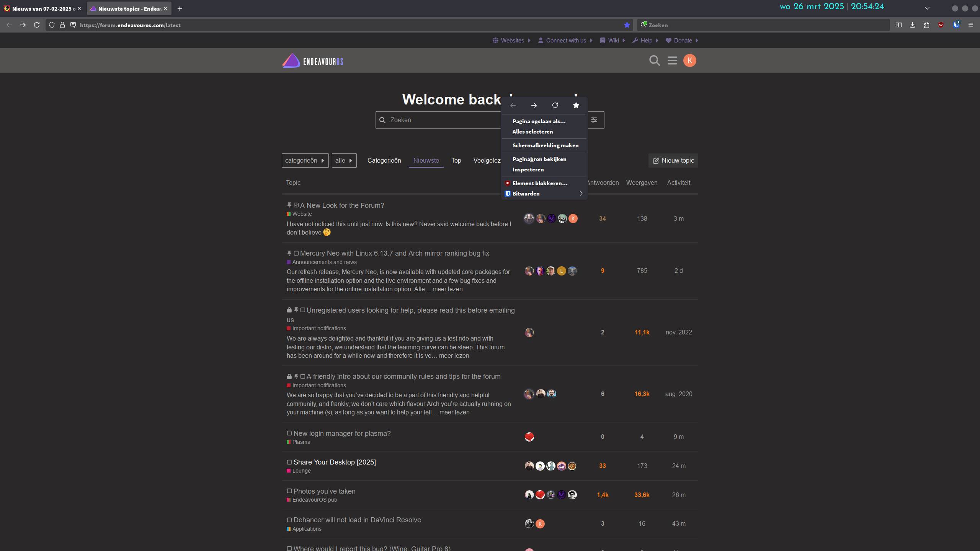Tick checkbox for friendly intro topic

pos(303,377)
